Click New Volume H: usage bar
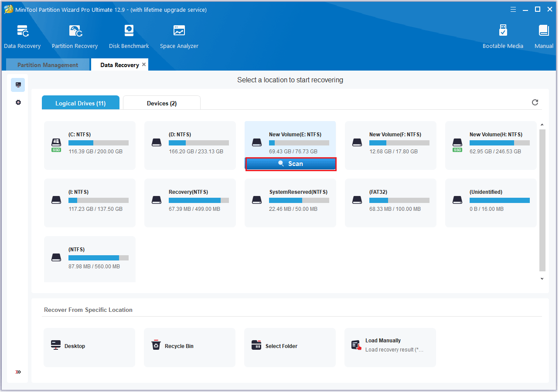 (500, 143)
